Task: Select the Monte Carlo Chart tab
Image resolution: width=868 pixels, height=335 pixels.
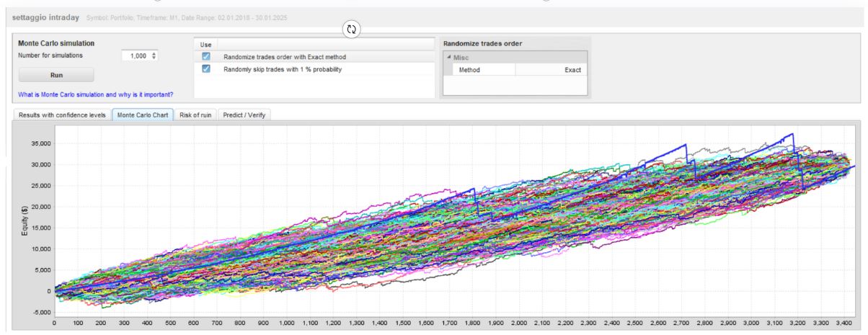Action: 143,115
